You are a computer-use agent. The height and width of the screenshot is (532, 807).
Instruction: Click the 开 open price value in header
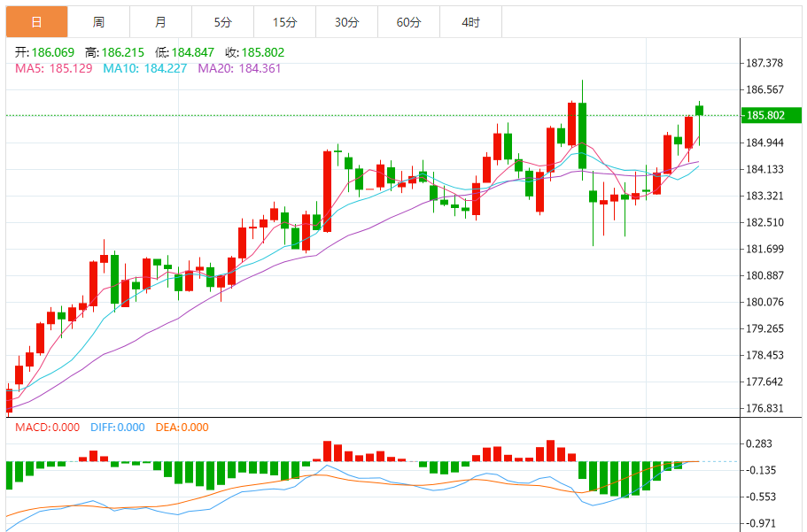click(x=55, y=53)
